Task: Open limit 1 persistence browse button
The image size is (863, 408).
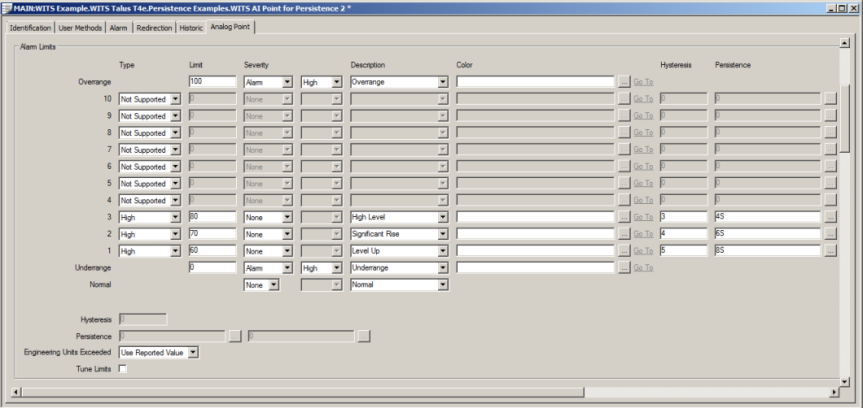Action: [830, 251]
